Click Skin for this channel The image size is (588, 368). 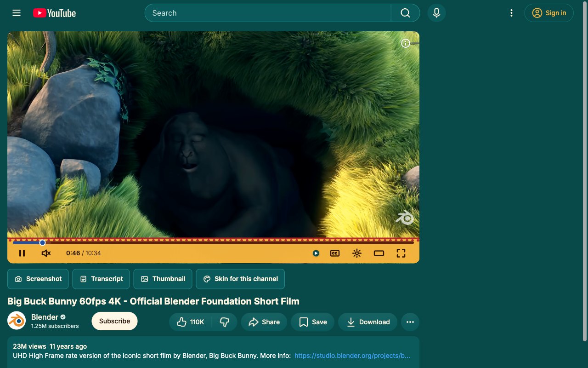pos(240,279)
